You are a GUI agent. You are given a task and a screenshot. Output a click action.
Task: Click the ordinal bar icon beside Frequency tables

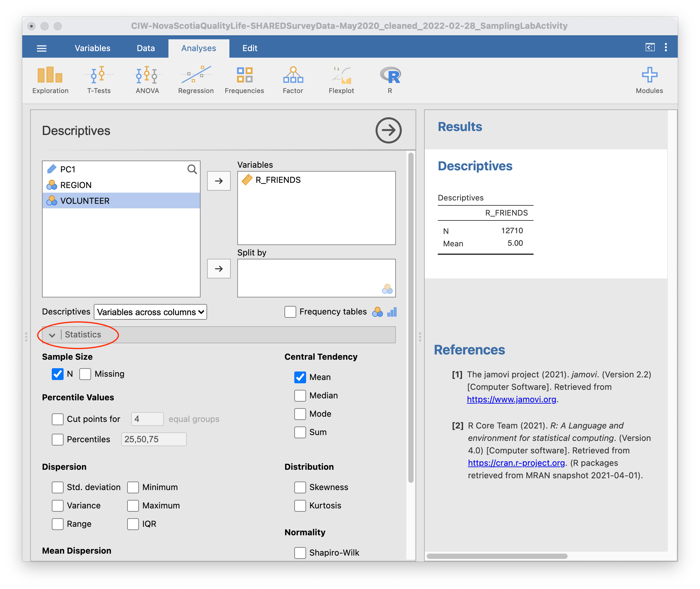coord(392,312)
